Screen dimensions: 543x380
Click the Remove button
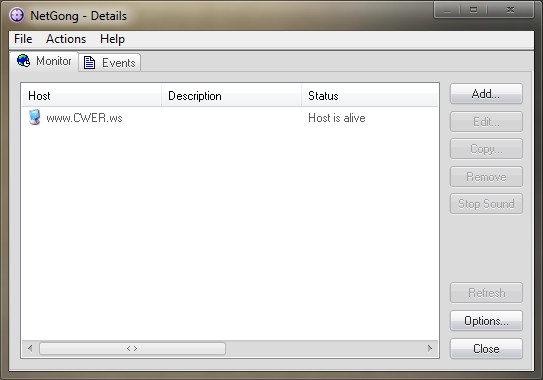(486, 177)
